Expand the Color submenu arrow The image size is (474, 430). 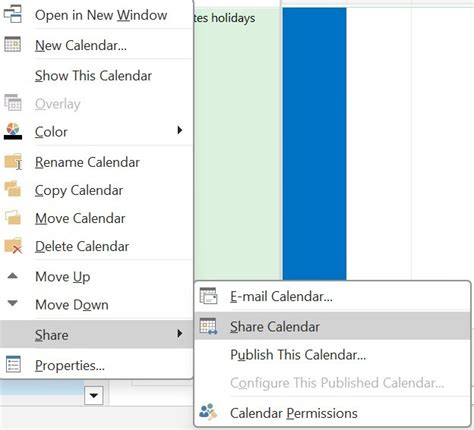click(180, 130)
